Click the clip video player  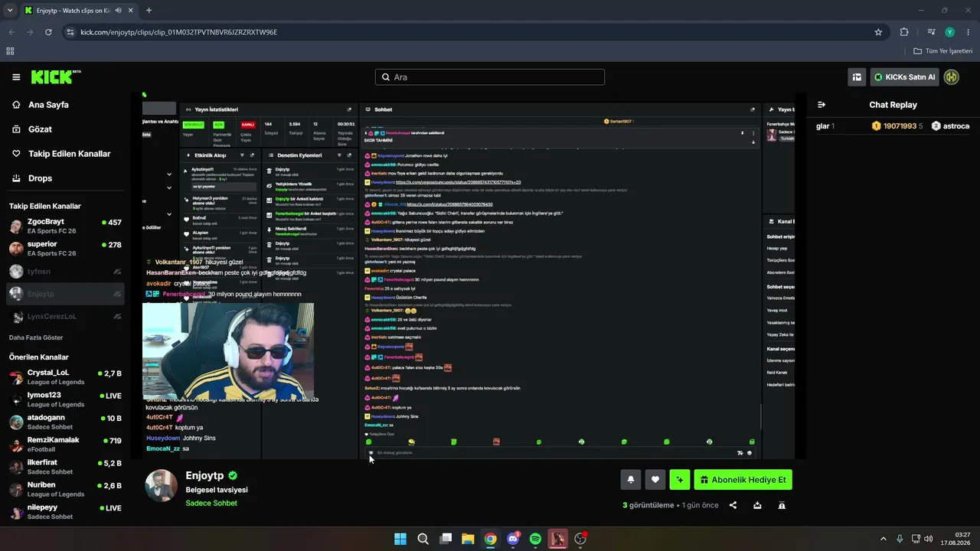[469, 276]
